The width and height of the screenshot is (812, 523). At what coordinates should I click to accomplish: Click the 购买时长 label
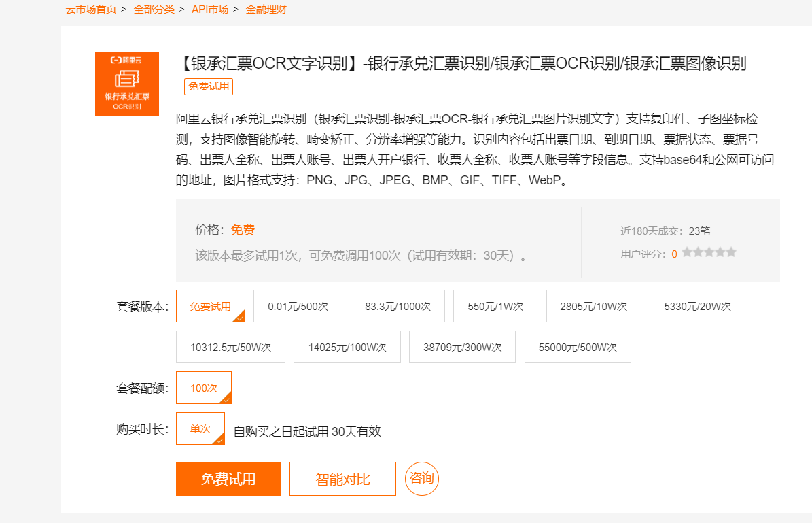pos(143,429)
